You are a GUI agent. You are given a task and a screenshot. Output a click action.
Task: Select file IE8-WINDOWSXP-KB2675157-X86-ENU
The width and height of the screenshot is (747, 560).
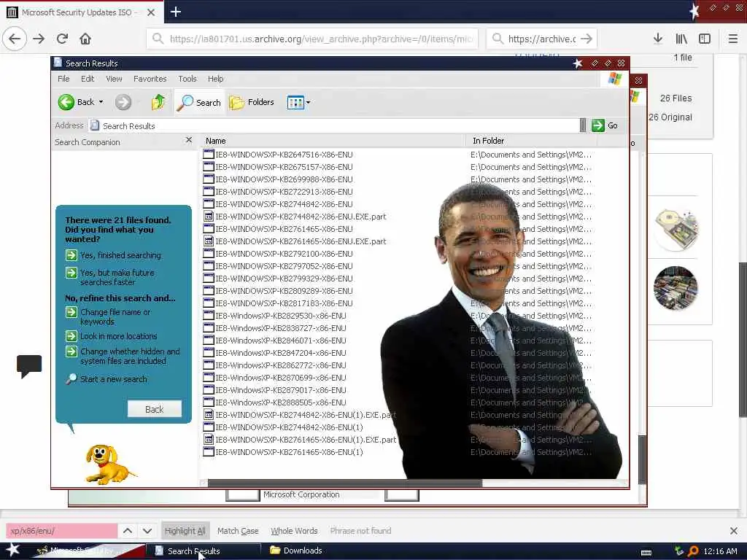[x=284, y=167]
